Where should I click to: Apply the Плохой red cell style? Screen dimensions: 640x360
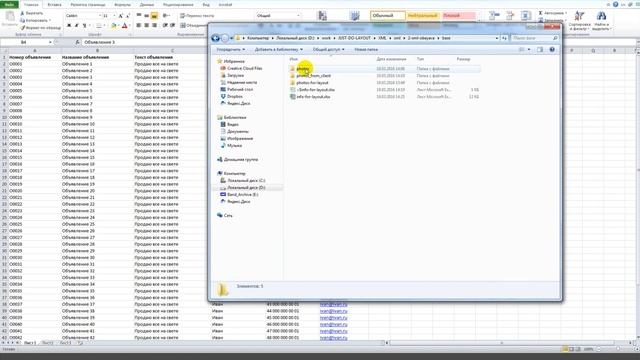click(x=458, y=16)
